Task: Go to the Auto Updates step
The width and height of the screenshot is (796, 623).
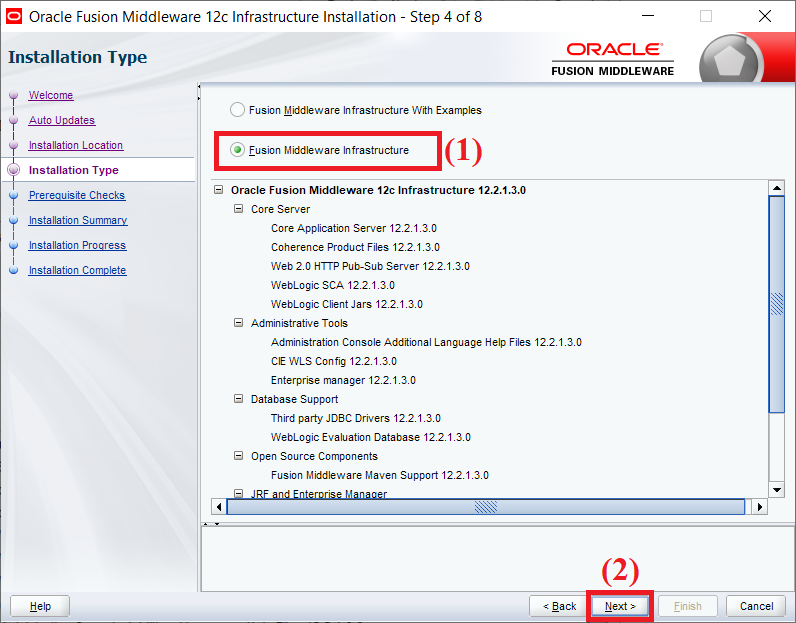Action: pos(62,120)
